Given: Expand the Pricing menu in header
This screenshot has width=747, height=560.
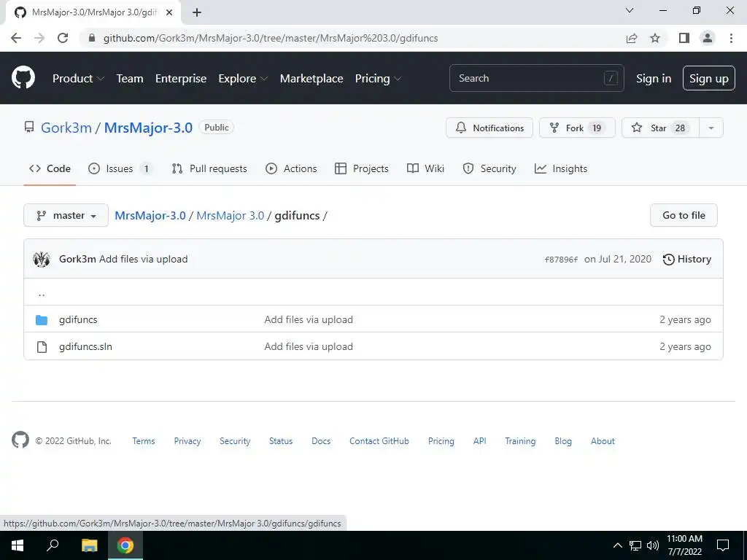Looking at the screenshot, I should pyautogui.click(x=378, y=78).
